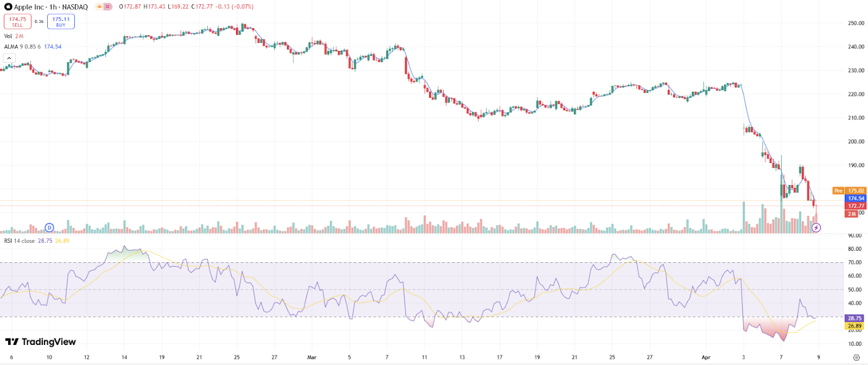Select the ALMA 9 0.85 6 indicator legend

[33, 47]
